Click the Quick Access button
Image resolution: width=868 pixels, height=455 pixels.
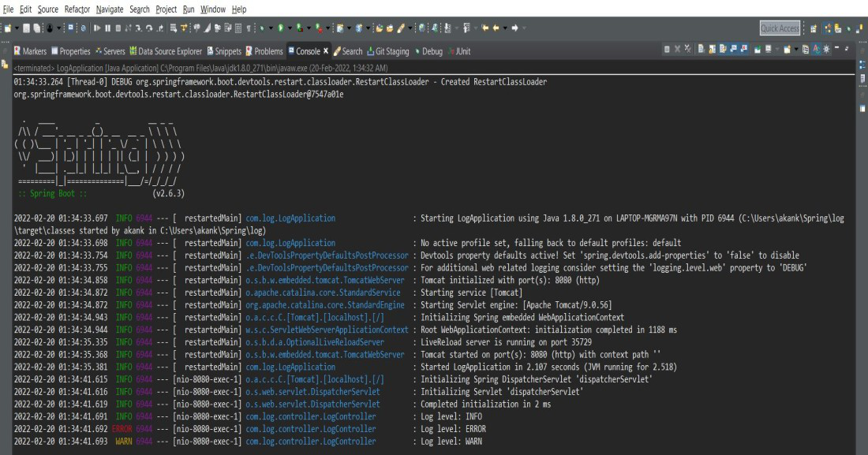tap(779, 28)
